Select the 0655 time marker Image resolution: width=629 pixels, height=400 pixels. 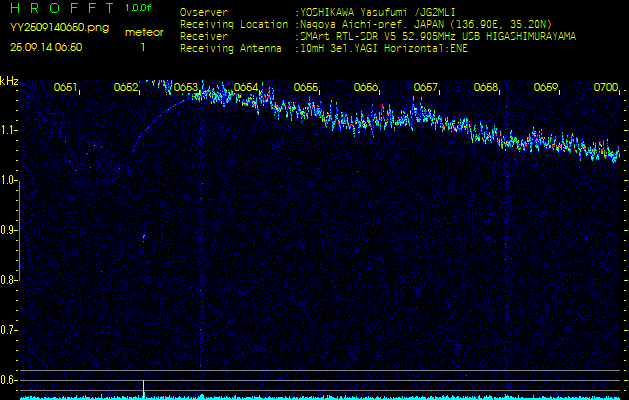[x=306, y=88]
